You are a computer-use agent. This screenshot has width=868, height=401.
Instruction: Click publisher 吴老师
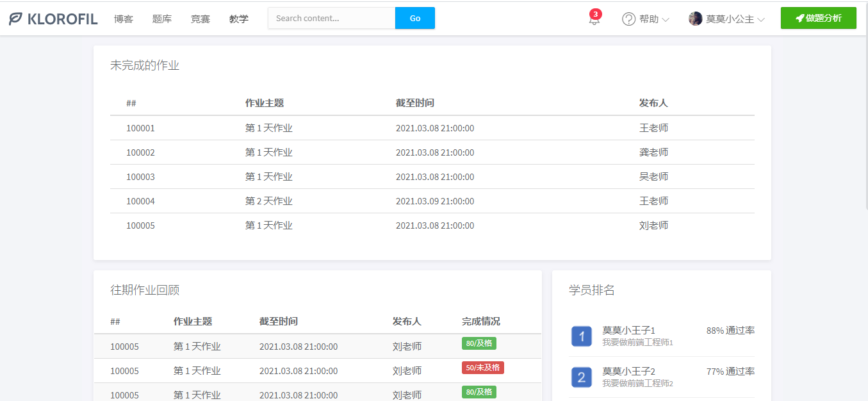tap(653, 177)
